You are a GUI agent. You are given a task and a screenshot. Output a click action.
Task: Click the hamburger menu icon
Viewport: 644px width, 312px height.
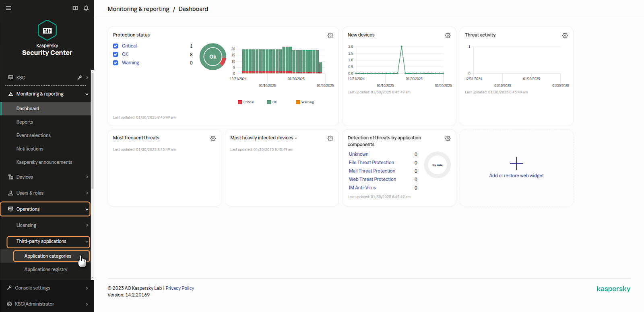point(8,8)
